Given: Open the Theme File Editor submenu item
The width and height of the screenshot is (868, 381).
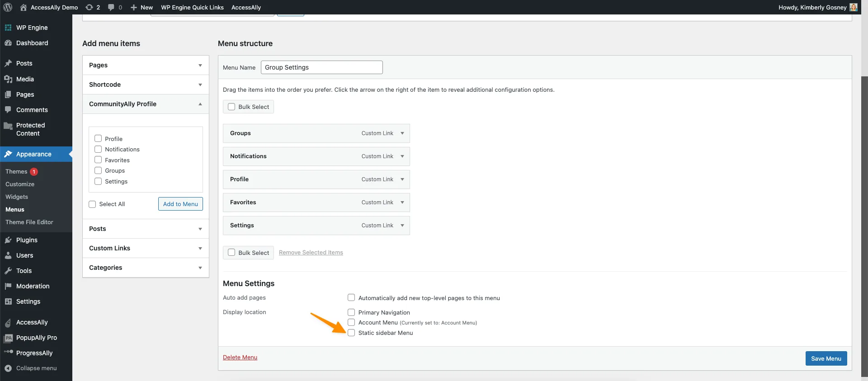Looking at the screenshot, I should pos(29,222).
